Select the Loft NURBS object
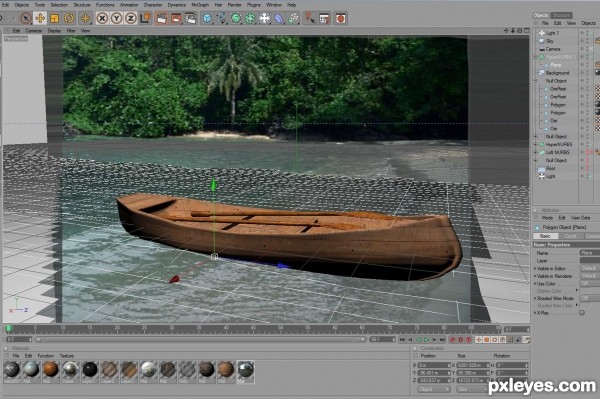The width and height of the screenshot is (600, 399). tap(558, 152)
